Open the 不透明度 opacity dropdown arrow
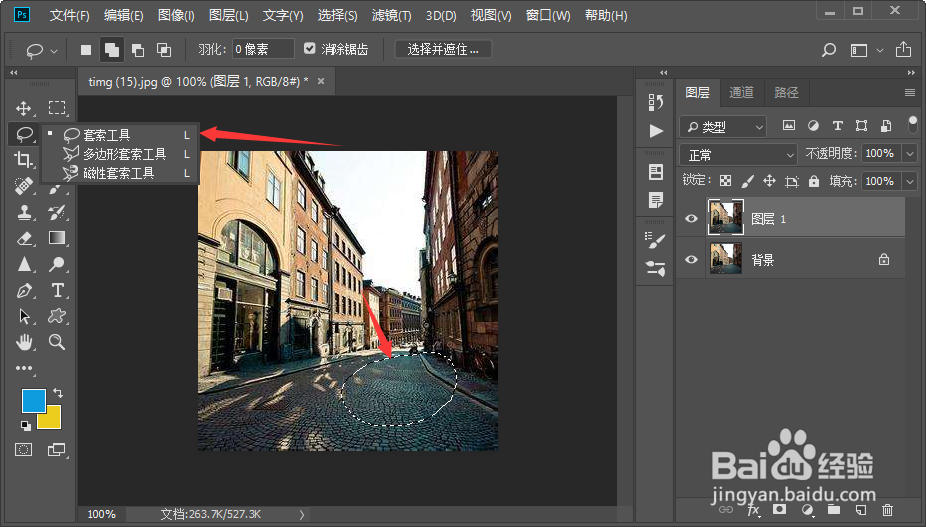 [910, 154]
